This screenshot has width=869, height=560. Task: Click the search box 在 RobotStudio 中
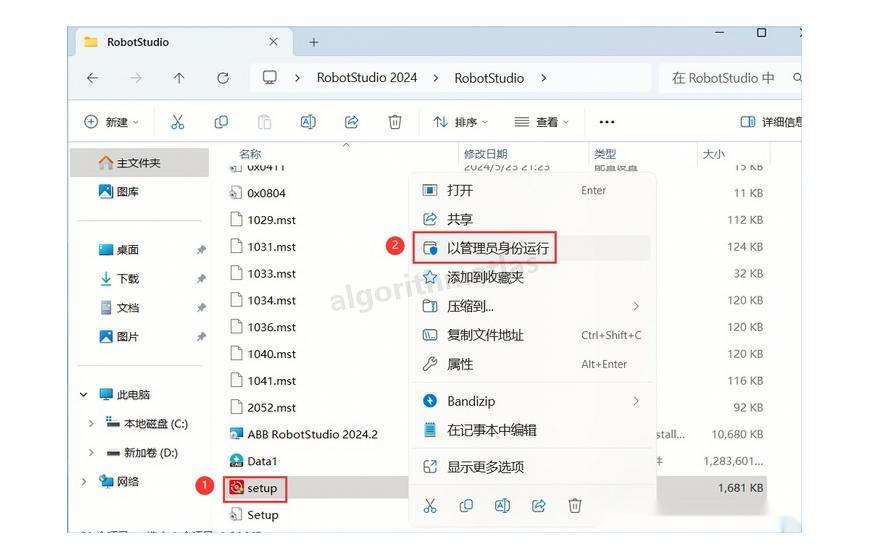tap(729, 78)
